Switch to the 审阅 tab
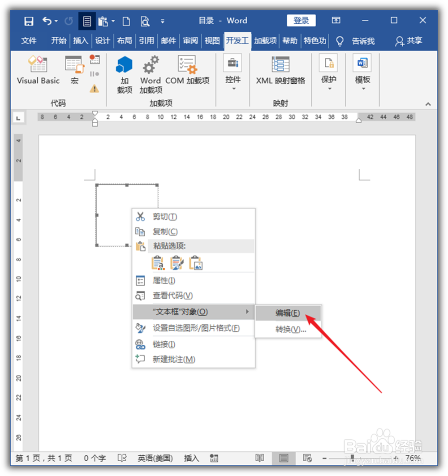The height and width of the screenshot is (476, 448). 190,40
